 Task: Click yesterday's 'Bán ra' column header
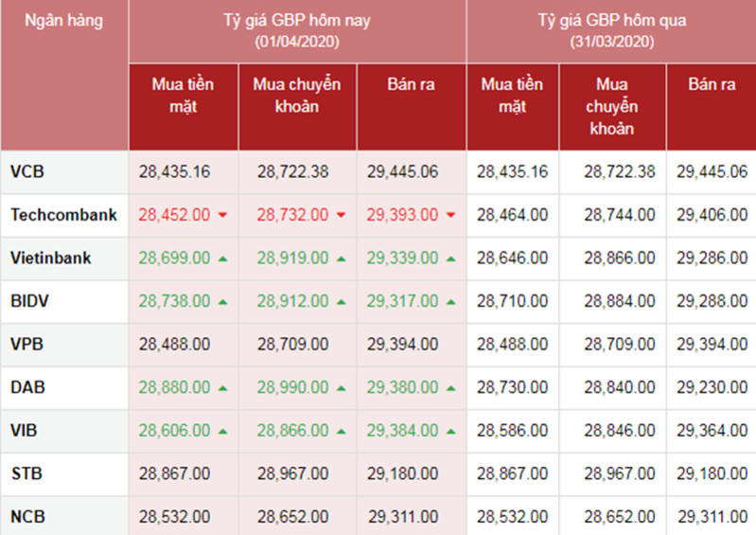[x=712, y=84]
